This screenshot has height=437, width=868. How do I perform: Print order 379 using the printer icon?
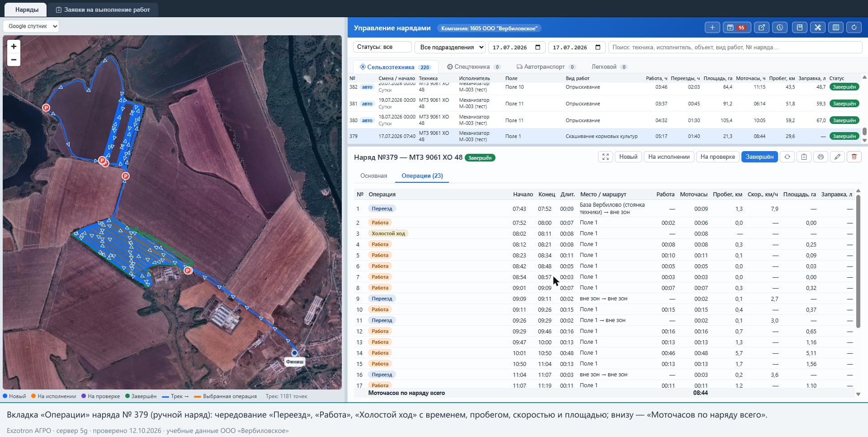821,157
